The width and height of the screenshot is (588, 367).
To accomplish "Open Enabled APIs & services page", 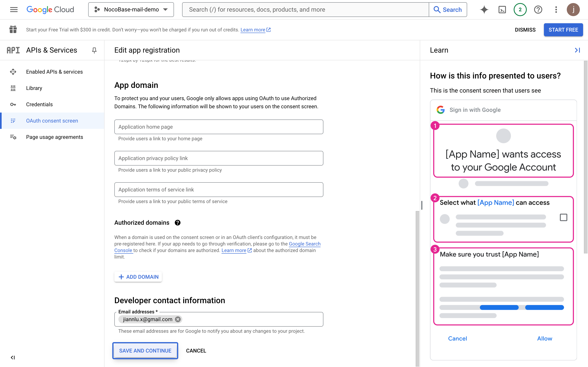I will point(55,72).
